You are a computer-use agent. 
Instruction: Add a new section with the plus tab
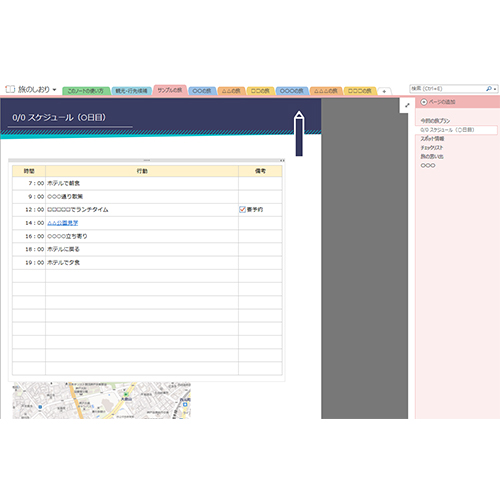click(x=384, y=91)
